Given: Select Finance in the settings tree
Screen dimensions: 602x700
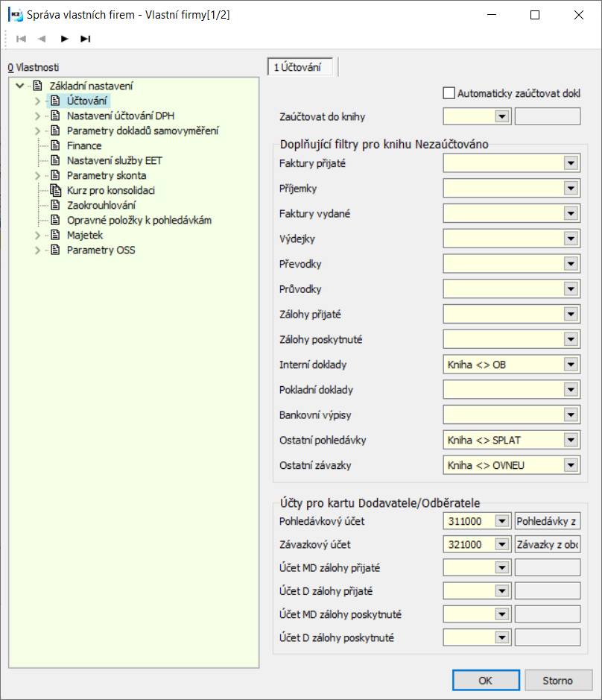Looking at the screenshot, I should click(x=84, y=145).
